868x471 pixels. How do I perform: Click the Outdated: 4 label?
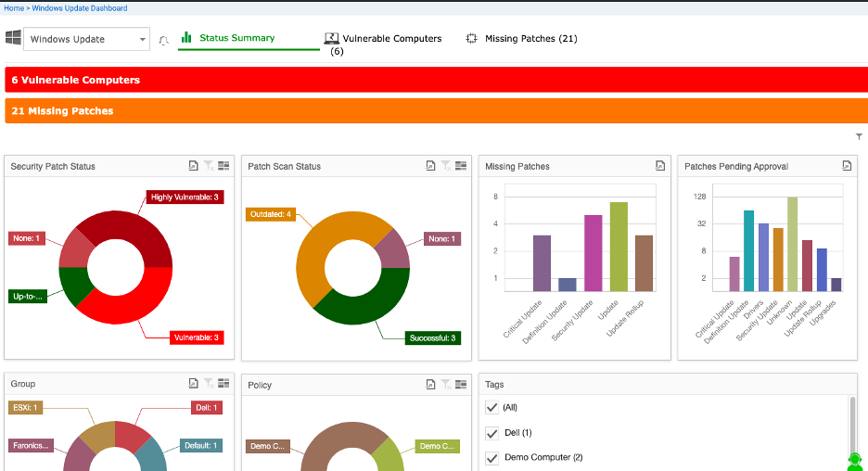click(271, 214)
